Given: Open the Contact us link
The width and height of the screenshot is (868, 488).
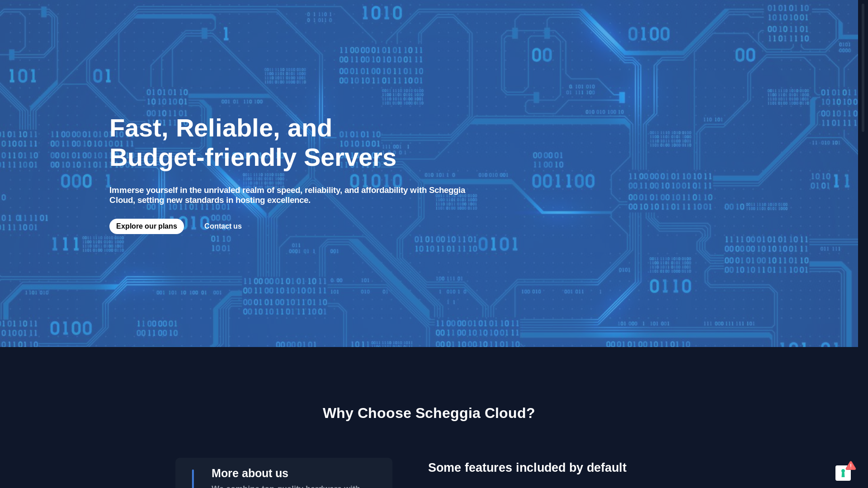Looking at the screenshot, I should 223,226.
